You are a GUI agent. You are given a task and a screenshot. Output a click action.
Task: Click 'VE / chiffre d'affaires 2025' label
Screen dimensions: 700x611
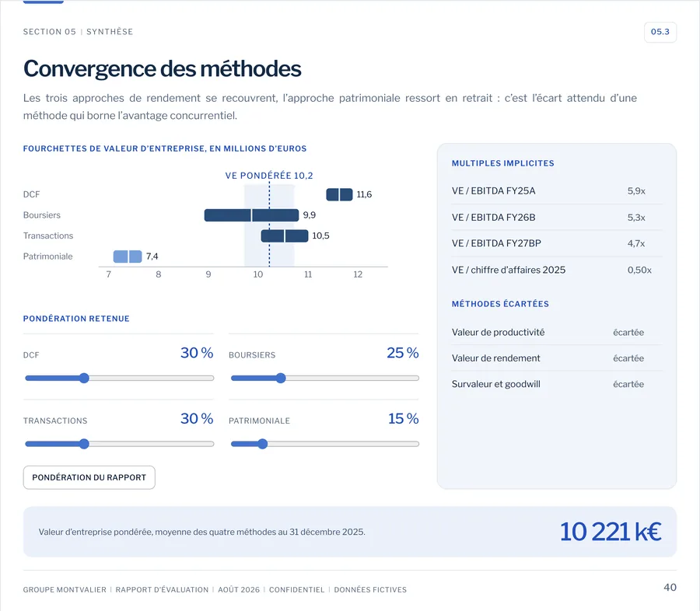point(509,270)
